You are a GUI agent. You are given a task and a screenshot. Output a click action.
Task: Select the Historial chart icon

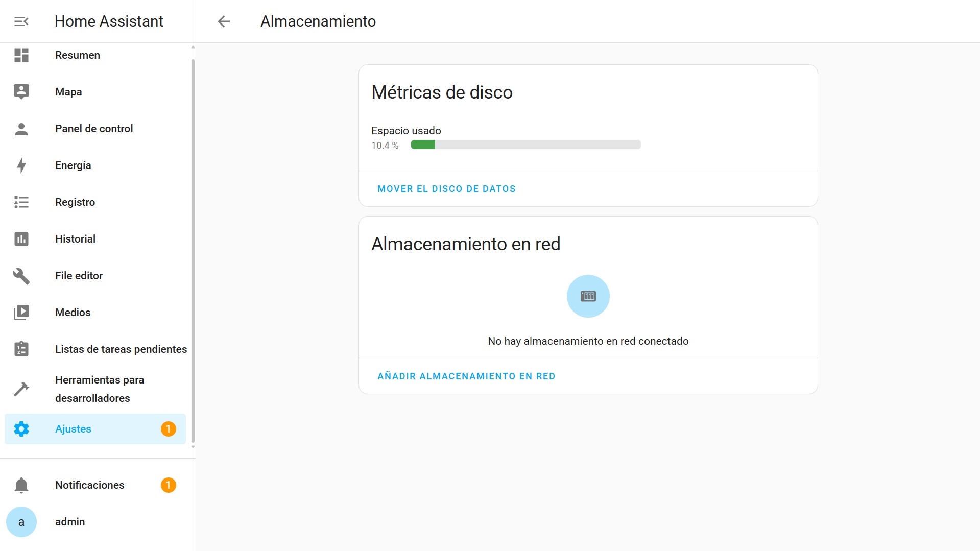pos(21,238)
